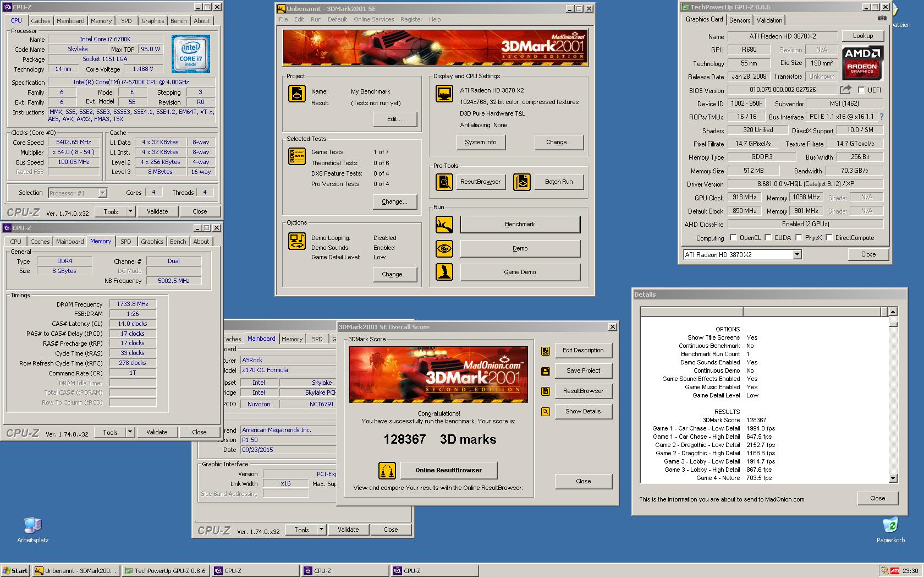Viewport: 924px width, 578px height.
Task: Expand Tools dropdown arrow in top CPU-Z window
Action: (x=130, y=211)
